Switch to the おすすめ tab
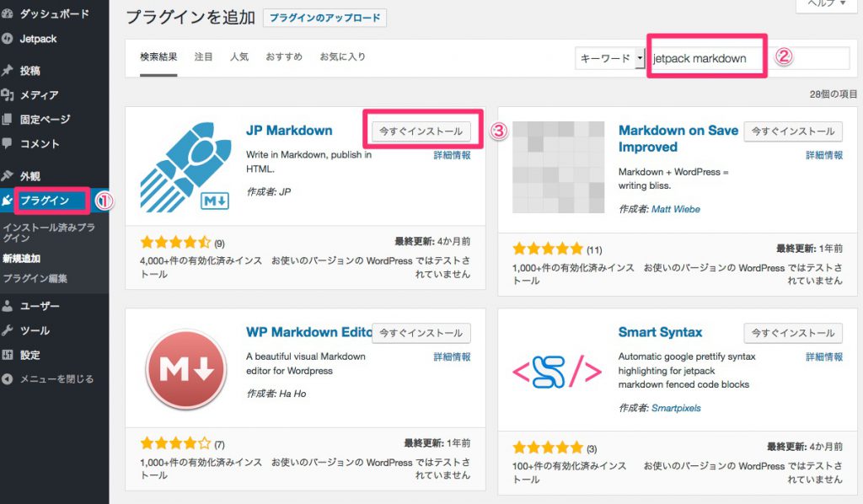 pyautogui.click(x=284, y=56)
